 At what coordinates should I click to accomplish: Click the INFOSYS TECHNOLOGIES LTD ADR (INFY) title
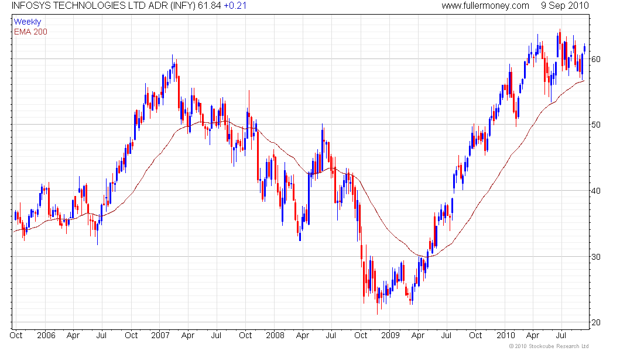[104, 6]
